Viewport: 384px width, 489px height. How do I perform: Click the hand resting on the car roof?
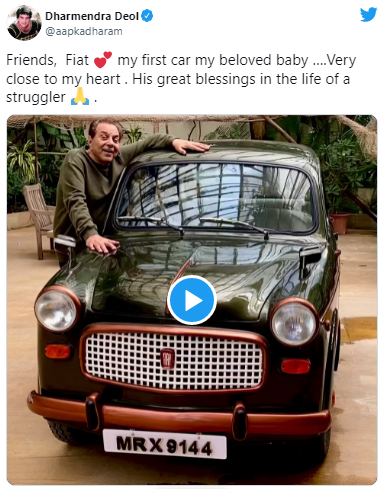(191, 146)
